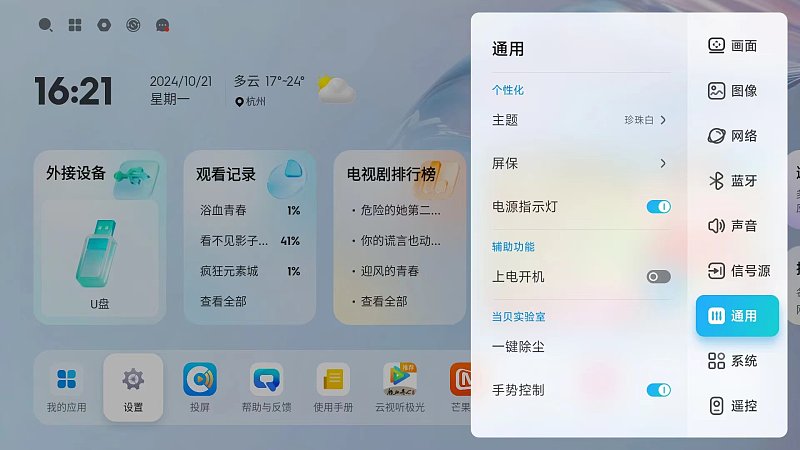Open the 屏保 row chevron
Image resolution: width=800 pixels, height=450 pixels.
[663, 163]
